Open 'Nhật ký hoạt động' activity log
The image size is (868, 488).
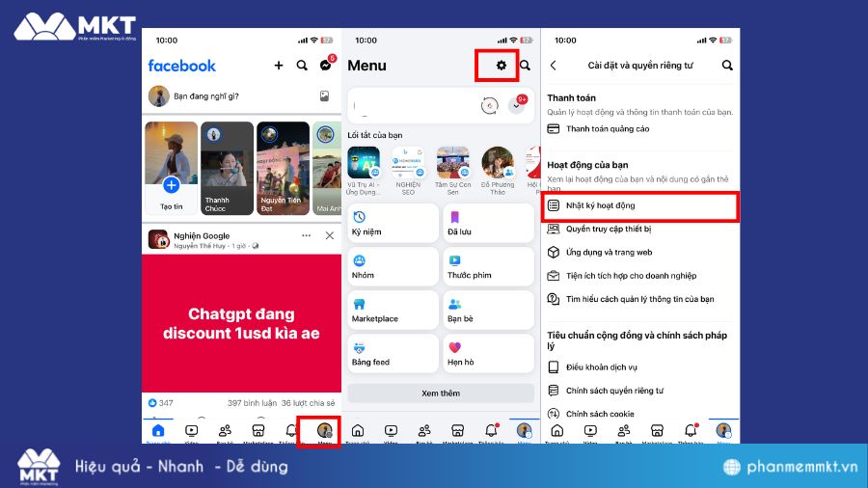640,205
